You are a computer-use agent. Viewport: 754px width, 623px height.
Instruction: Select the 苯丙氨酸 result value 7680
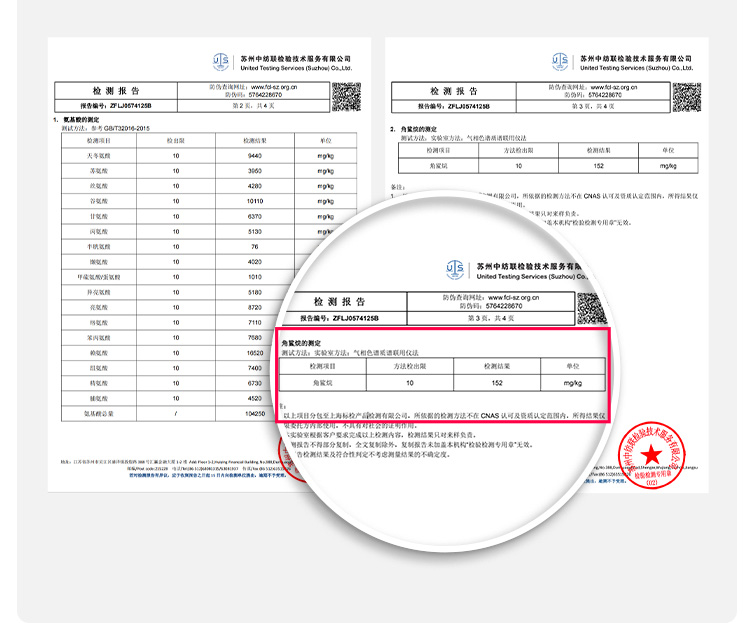coord(255,337)
